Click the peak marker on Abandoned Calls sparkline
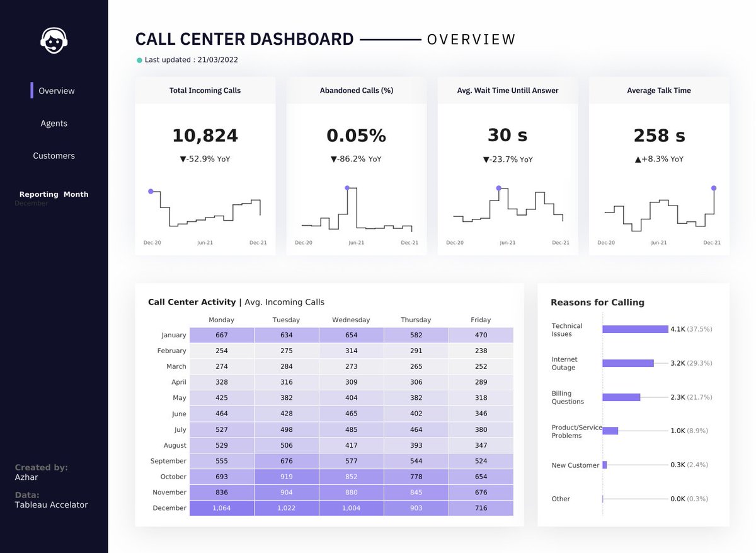The height and width of the screenshot is (553, 756). point(347,188)
